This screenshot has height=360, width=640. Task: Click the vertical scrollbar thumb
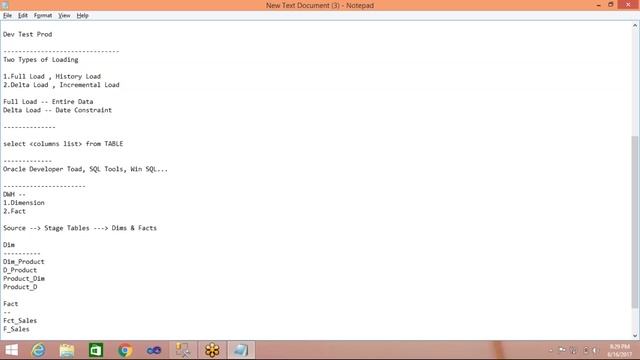[635, 222]
